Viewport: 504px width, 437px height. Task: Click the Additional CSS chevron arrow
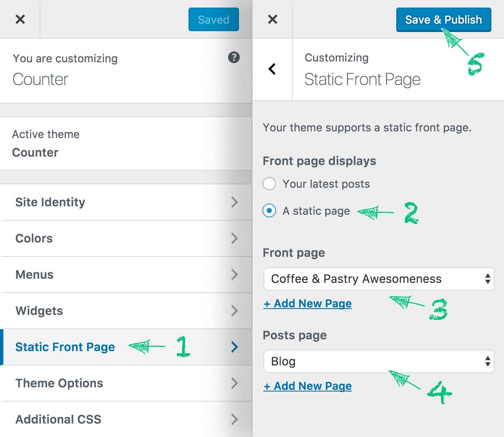(235, 419)
